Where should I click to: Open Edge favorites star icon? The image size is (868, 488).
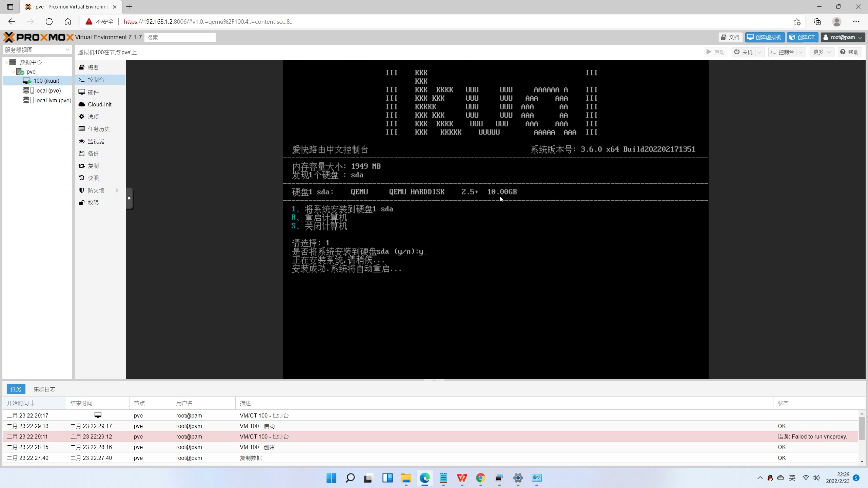(x=797, y=22)
